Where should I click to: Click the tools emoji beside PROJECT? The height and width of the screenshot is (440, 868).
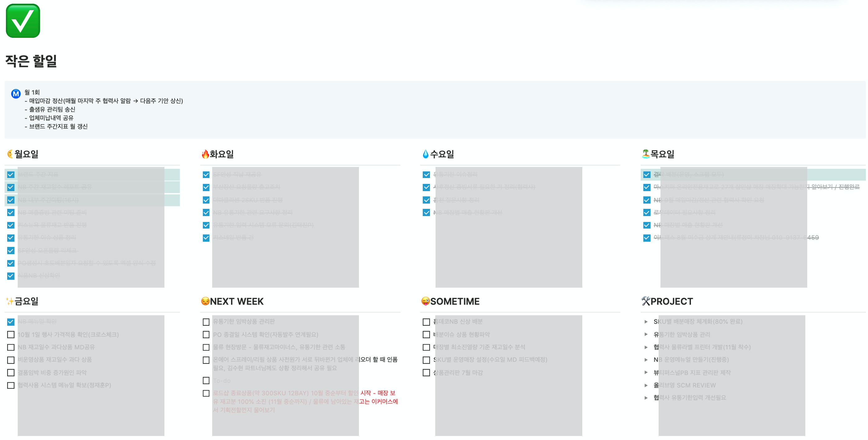pos(646,301)
